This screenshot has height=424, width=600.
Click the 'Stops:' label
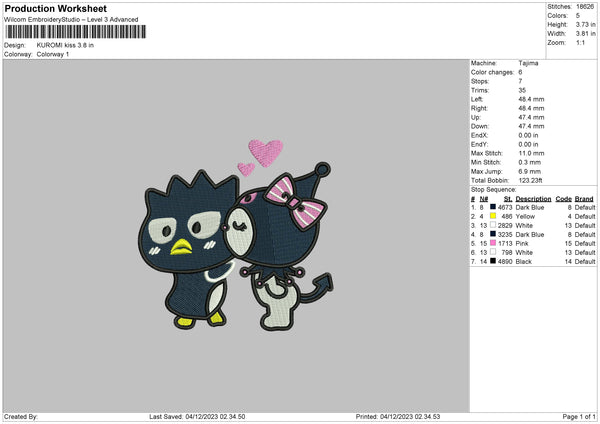point(480,81)
